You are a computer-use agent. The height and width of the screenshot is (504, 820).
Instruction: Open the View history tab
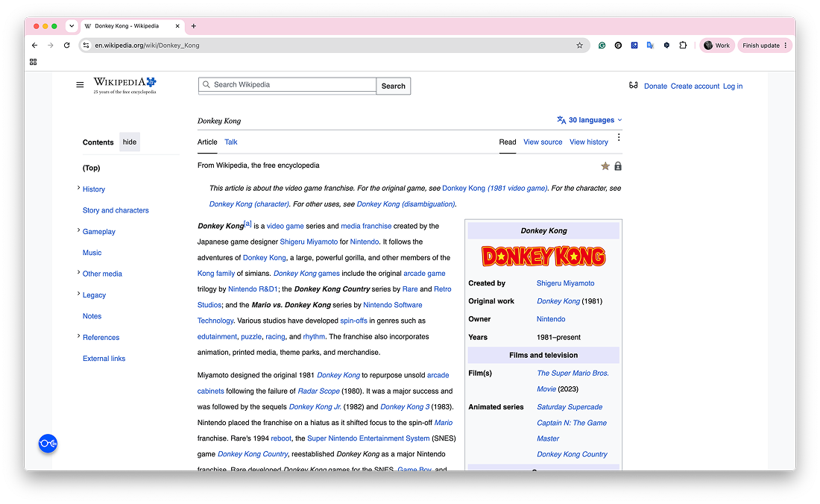pos(589,142)
